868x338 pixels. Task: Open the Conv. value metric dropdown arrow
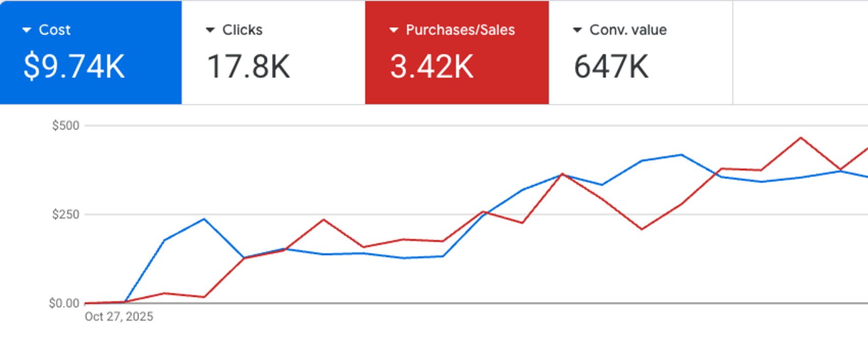pyautogui.click(x=577, y=30)
